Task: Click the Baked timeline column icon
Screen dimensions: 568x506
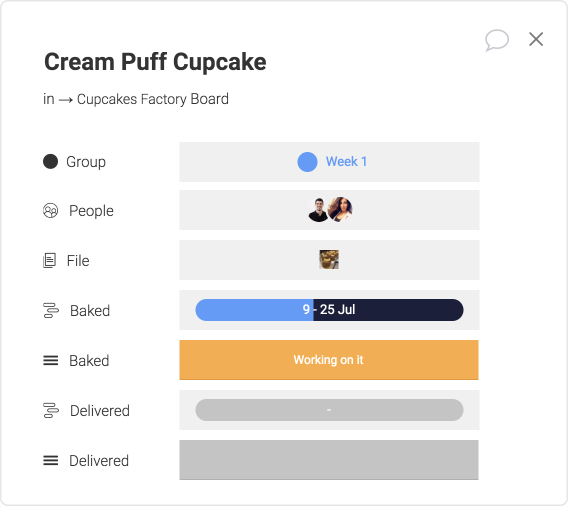Action: point(51,310)
